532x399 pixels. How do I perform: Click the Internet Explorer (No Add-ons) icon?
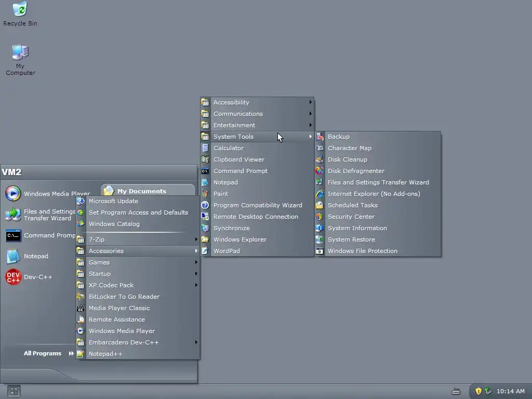tap(320, 194)
